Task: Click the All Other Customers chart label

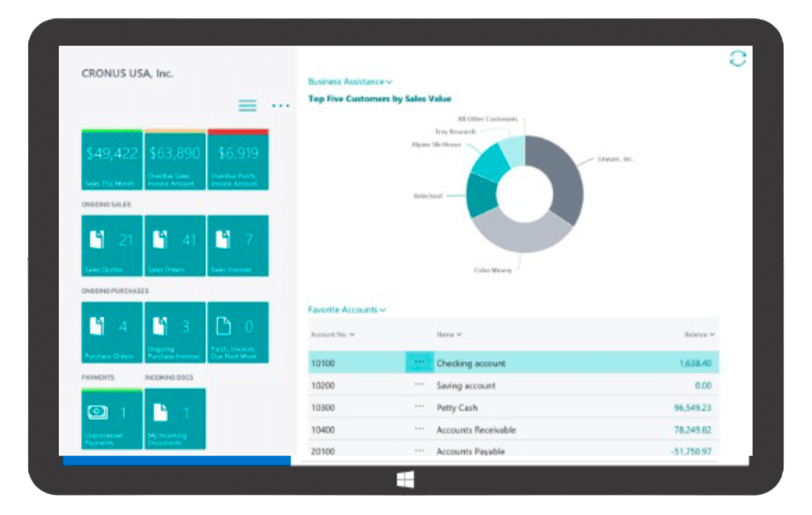Action: [487, 119]
